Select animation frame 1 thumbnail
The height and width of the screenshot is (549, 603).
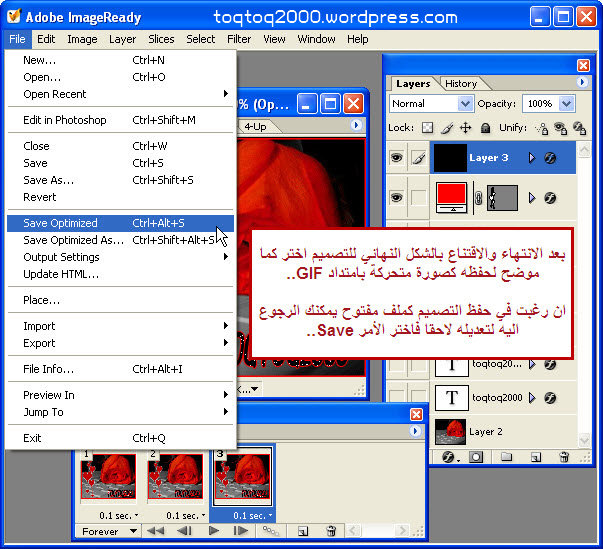click(107, 476)
